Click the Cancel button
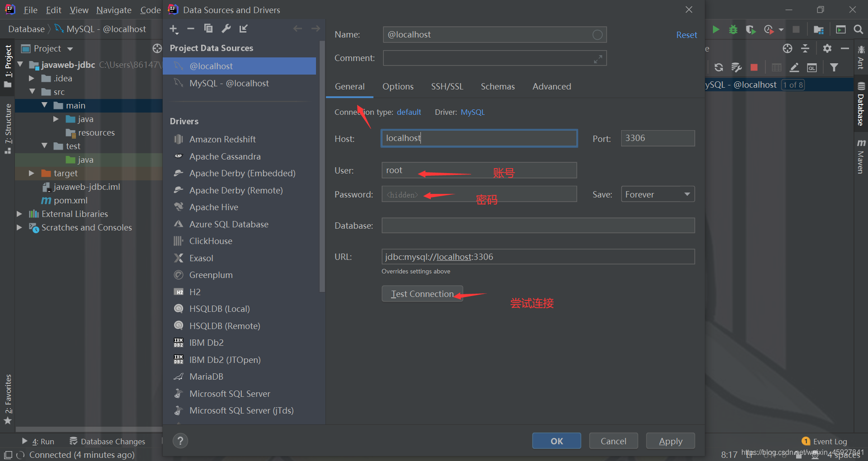868x461 pixels. (x=613, y=441)
